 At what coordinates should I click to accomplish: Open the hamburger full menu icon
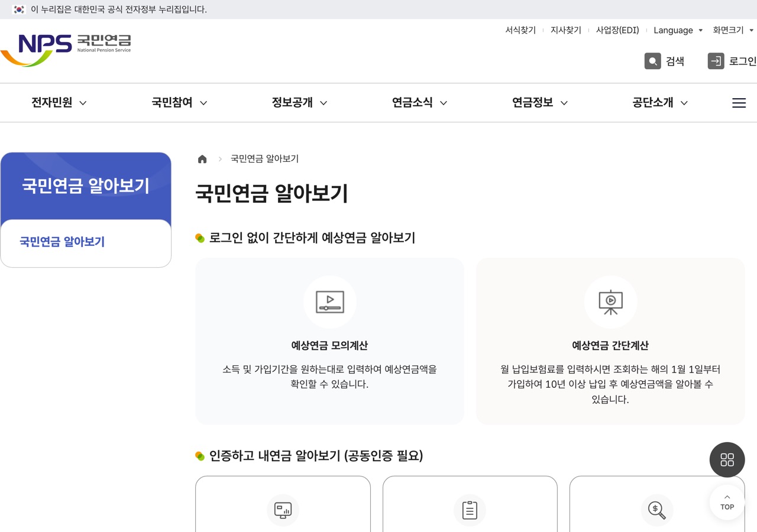click(739, 103)
